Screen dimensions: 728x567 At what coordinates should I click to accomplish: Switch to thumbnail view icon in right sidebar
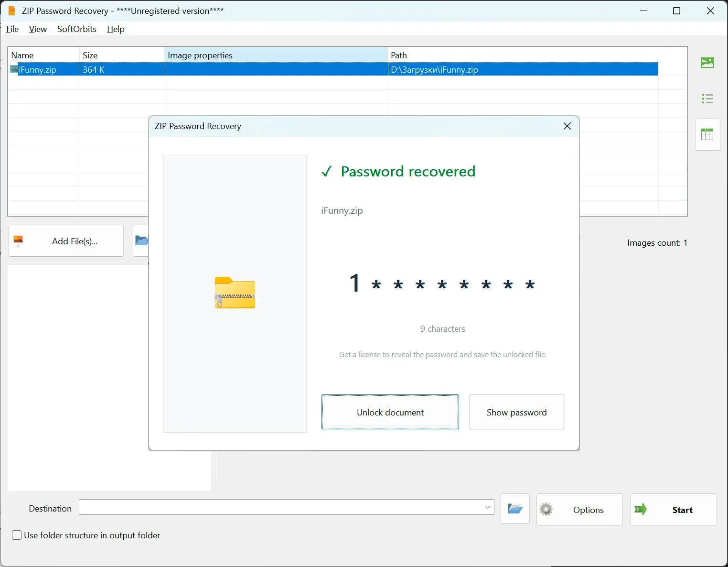707,63
